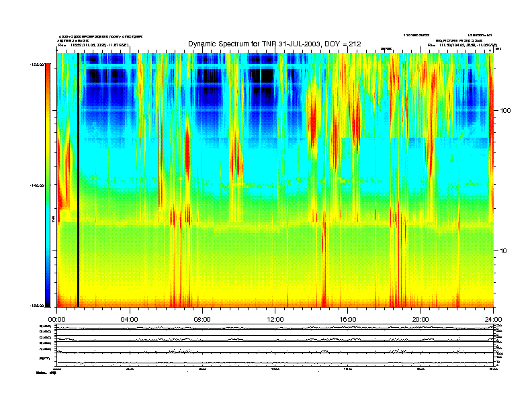Screen dimensions: 532x411
Task: Click the "12:00" time axis label
Action: [x=275, y=320]
